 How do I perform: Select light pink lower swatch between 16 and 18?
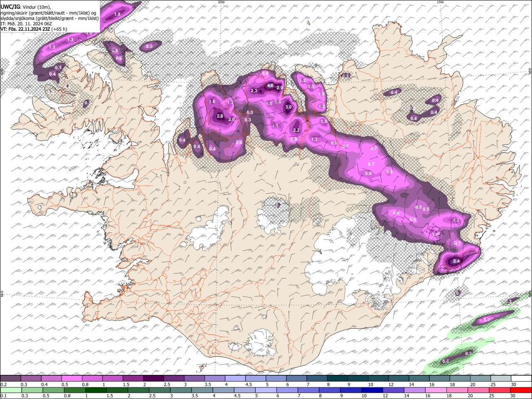click(x=436, y=390)
